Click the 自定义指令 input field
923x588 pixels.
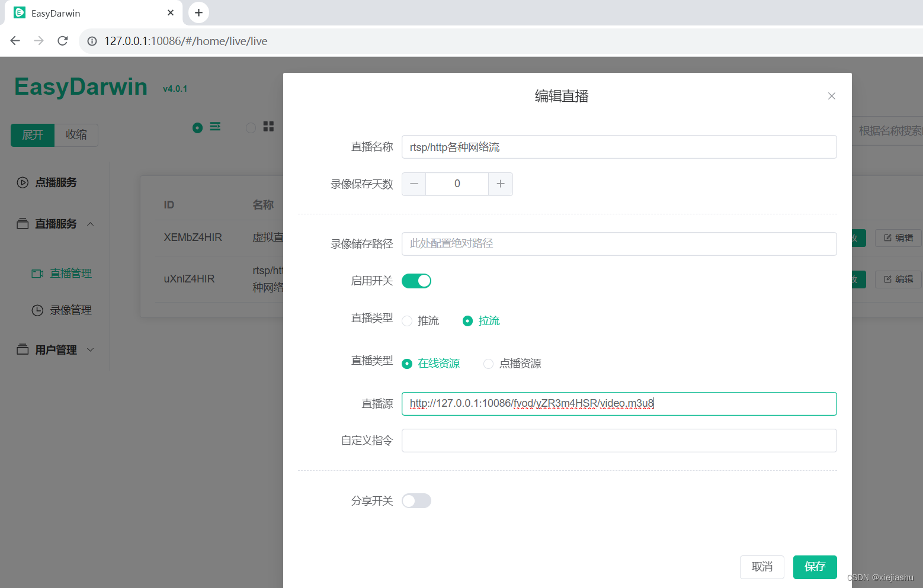pyautogui.click(x=618, y=440)
